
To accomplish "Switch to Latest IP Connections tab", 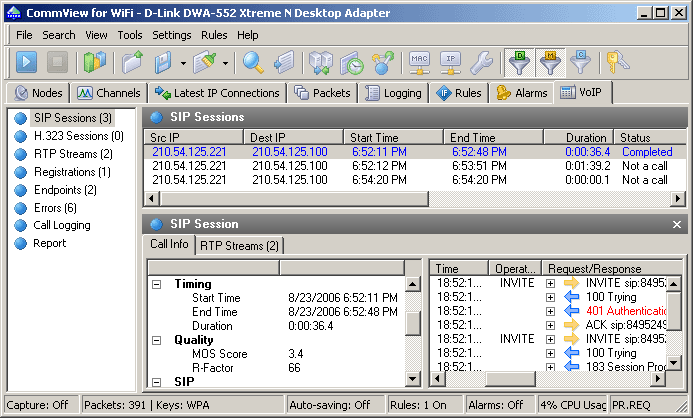I will (217, 93).
